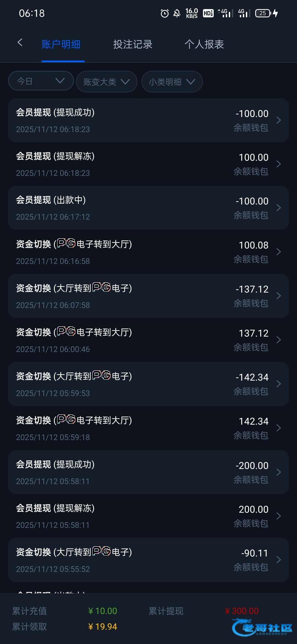
Task: Select the 账户明细 tab
Action: [x=61, y=44]
